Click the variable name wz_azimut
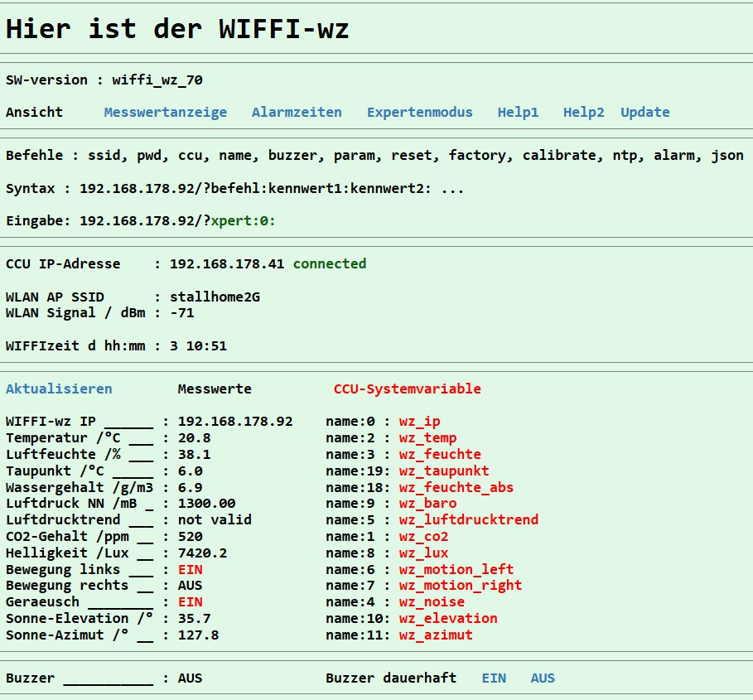 pyautogui.click(x=436, y=635)
